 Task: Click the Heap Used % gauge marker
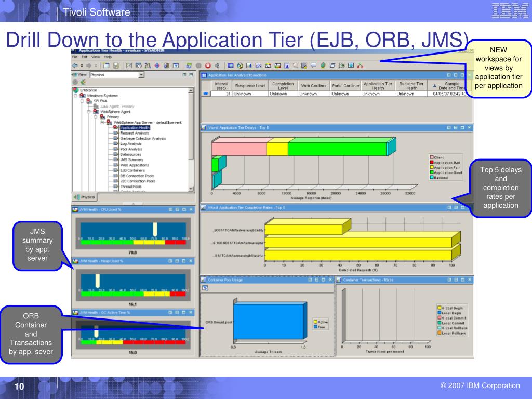click(98, 281)
